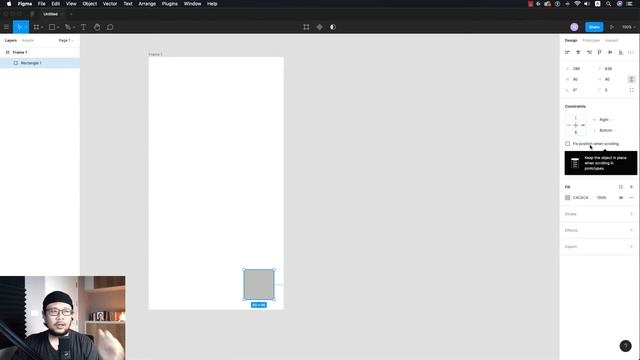Click the gray rectangle on canvas
Image resolution: width=640 pixels, height=360 pixels.
click(x=259, y=284)
